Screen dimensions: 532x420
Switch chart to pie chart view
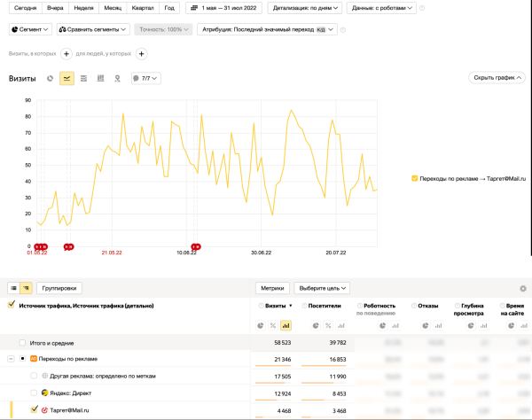[50, 79]
